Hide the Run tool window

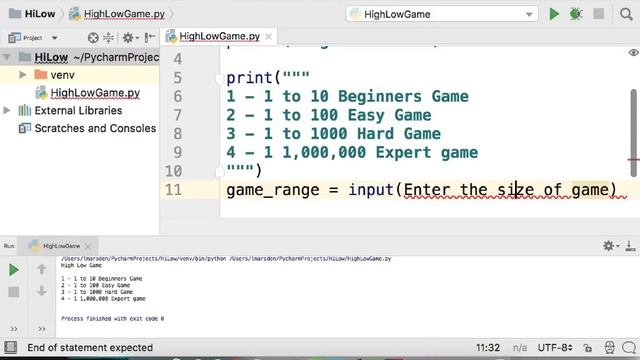click(x=630, y=246)
